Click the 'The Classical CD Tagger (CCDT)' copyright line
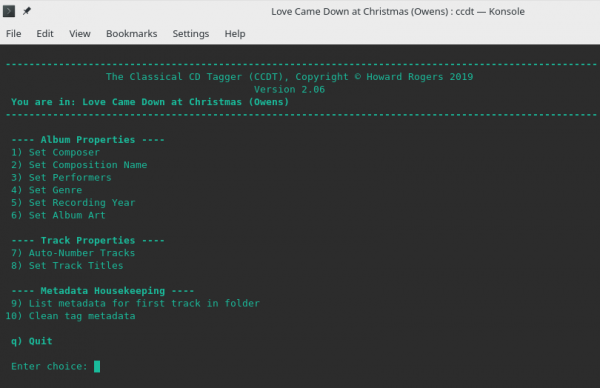Screen dimensions: 600x388 [289, 77]
